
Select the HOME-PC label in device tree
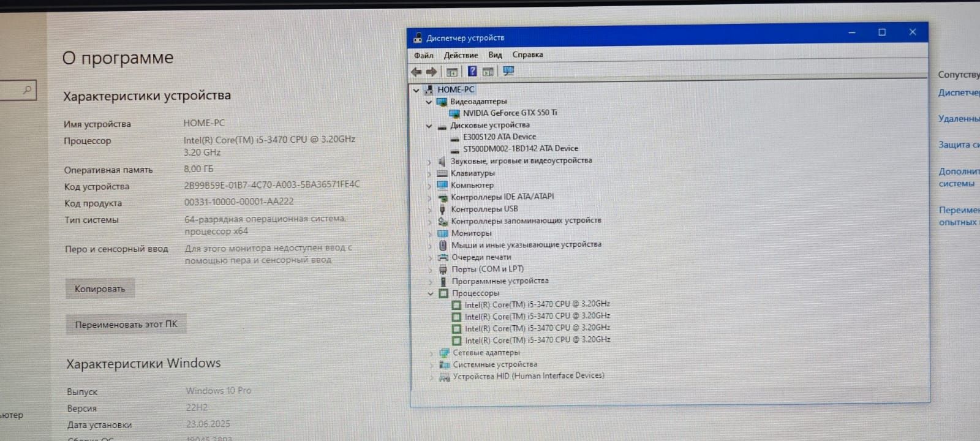click(x=456, y=89)
